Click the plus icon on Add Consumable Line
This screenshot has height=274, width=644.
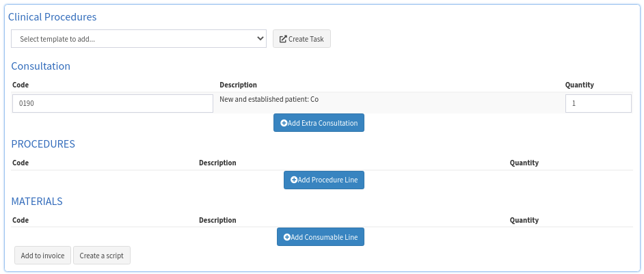pos(287,237)
